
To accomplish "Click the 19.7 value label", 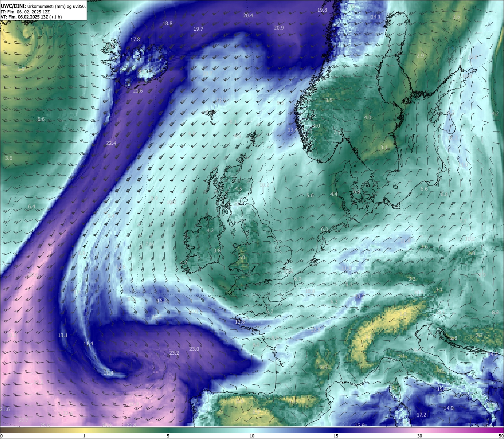I will [x=198, y=29].
